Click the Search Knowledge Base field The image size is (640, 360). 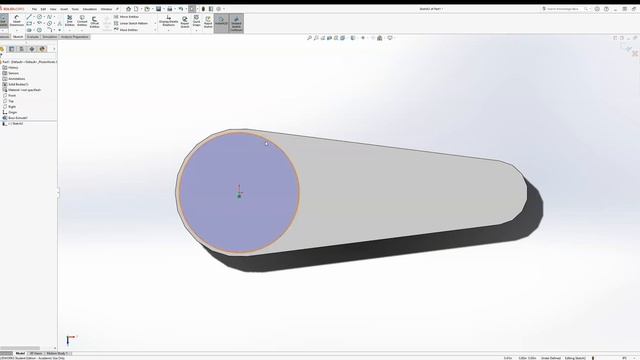(x=566, y=9)
